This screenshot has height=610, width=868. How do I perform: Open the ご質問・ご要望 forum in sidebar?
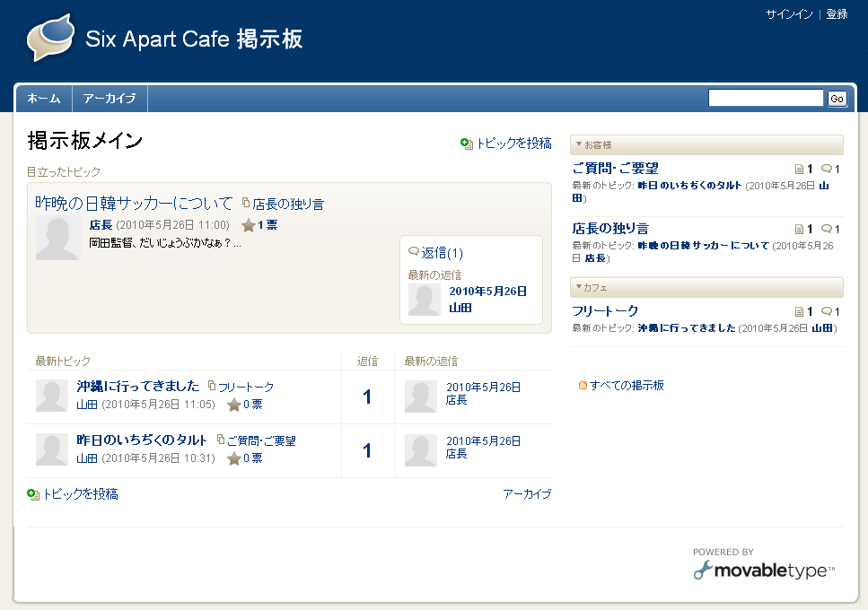coord(615,168)
